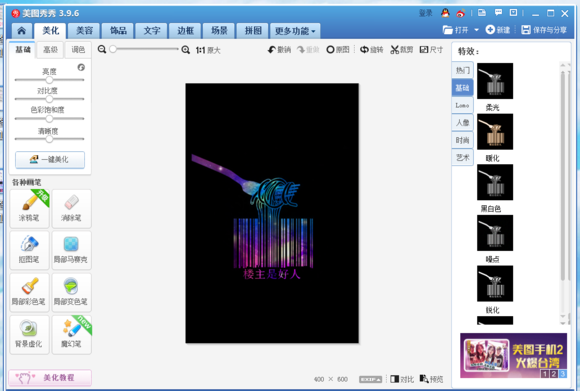This screenshot has height=391, width=580.
Task: Select the 局部变色笔 recolor tool
Action: (71, 292)
